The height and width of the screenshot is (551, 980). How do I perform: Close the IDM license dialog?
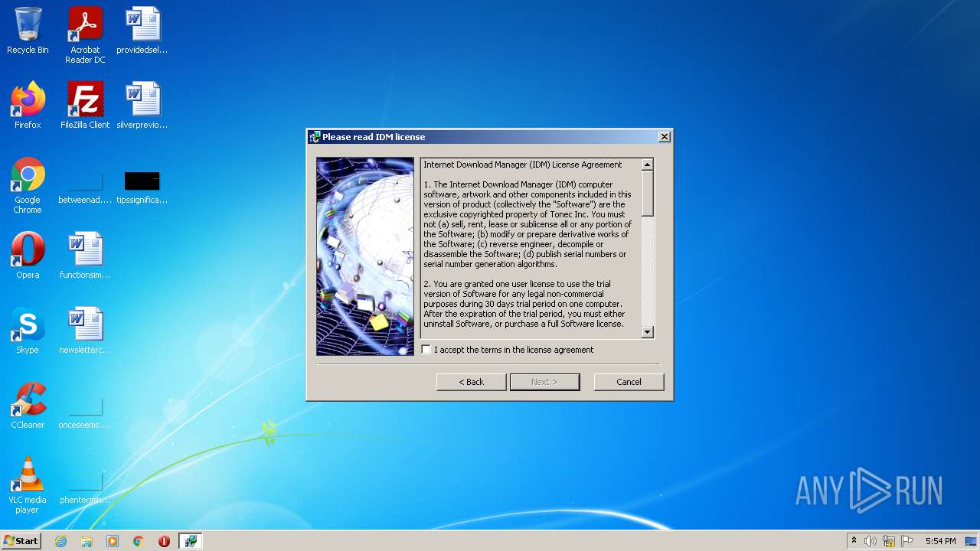[665, 137]
